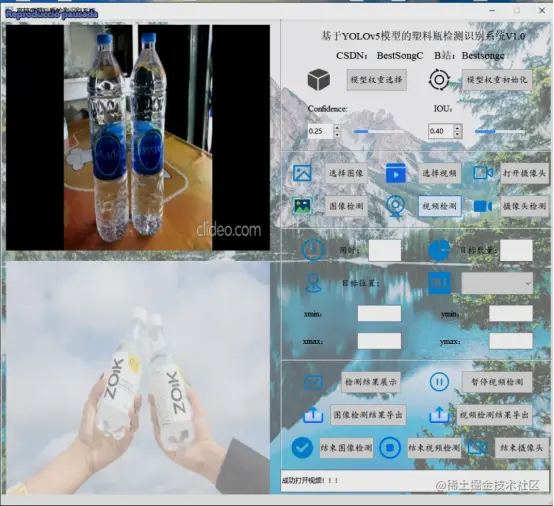Click the ymax coordinate field

click(511, 341)
